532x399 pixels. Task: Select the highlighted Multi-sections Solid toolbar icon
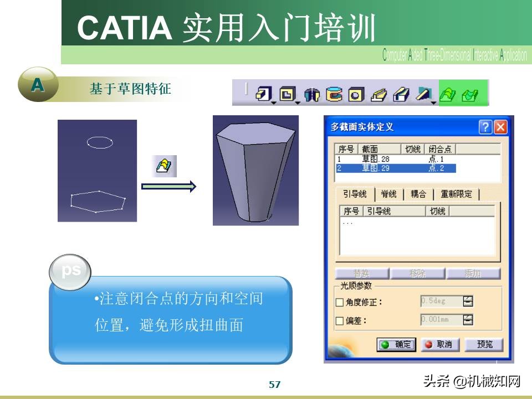tap(448, 94)
